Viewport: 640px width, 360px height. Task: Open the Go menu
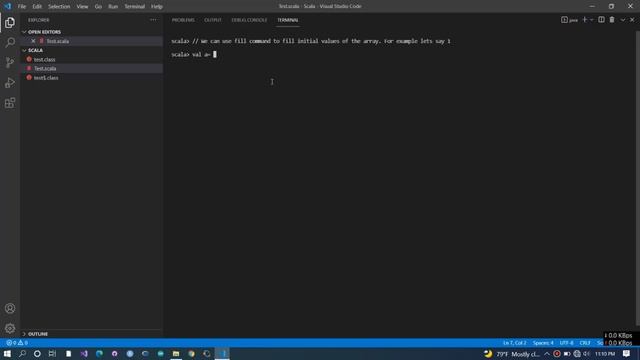click(x=98, y=7)
